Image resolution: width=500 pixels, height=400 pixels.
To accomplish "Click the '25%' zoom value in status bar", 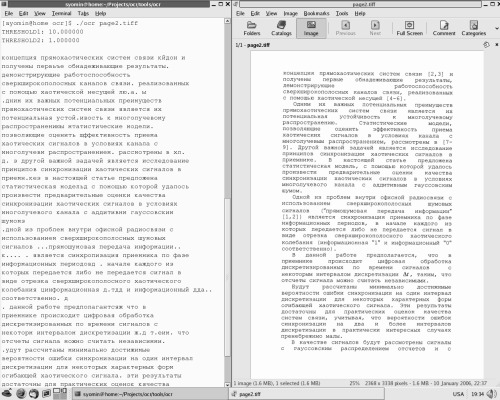I will (354, 383).
